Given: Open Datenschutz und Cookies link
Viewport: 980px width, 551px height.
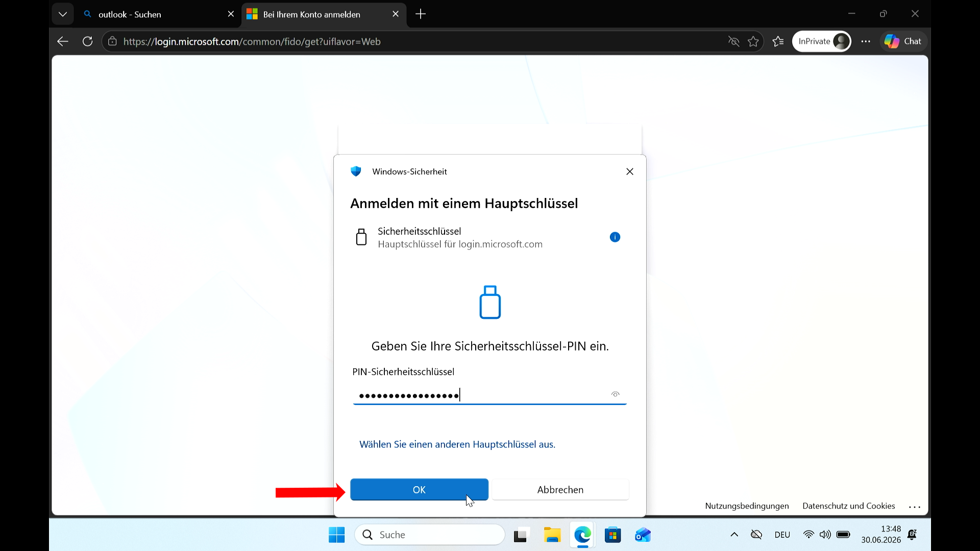Looking at the screenshot, I should pyautogui.click(x=849, y=506).
